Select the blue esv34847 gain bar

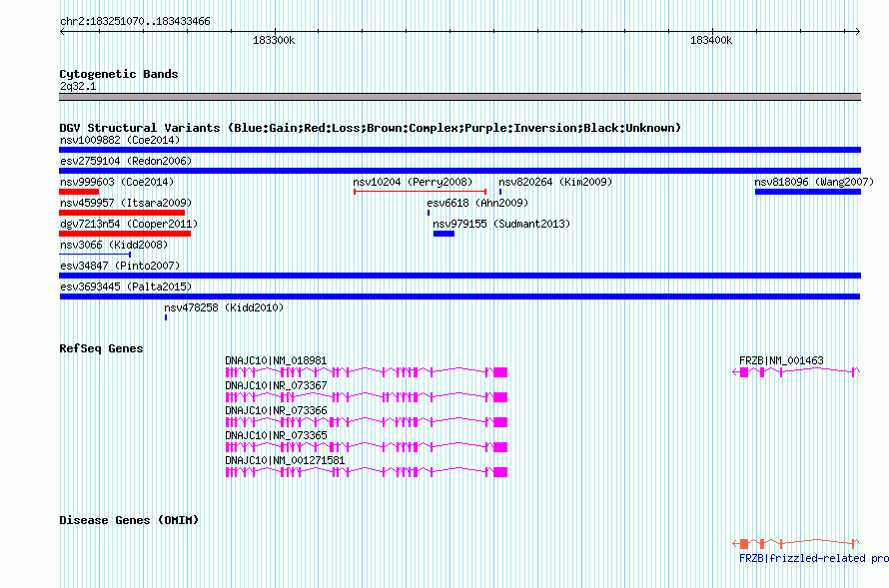point(459,276)
